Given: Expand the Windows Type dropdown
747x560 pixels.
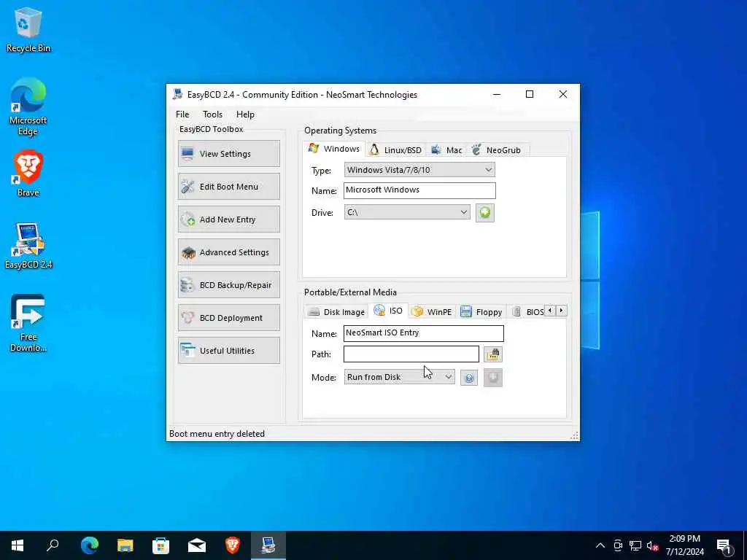Looking at the screenshot, I should click(419, 169).
